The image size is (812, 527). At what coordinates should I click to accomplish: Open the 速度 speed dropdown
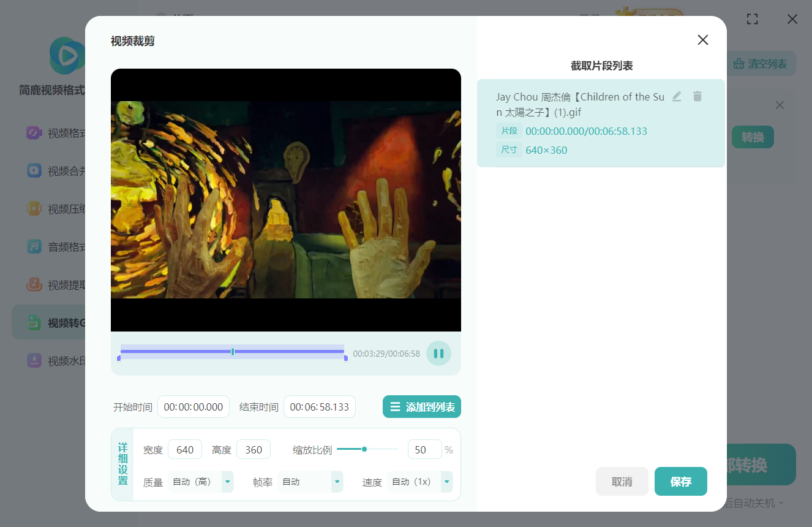(x=420, y=482)
